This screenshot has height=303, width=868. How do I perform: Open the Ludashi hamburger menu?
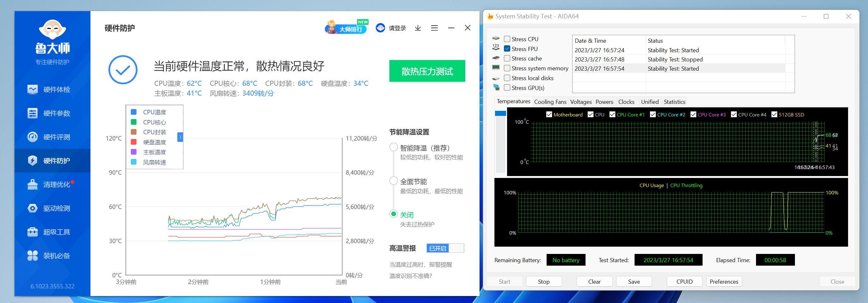pos(434,28)
